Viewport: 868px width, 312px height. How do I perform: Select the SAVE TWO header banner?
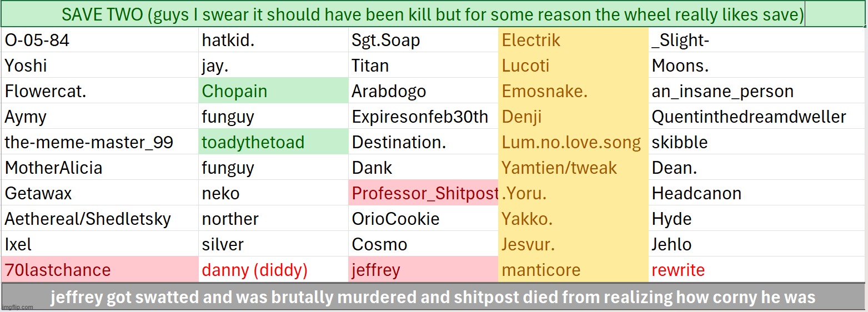click(432, 15)
